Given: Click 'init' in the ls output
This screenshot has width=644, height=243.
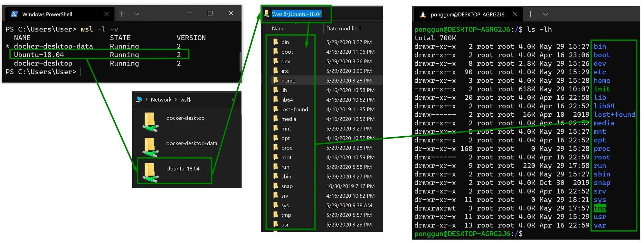Looking at the screenshot, I should coord(602,89).
